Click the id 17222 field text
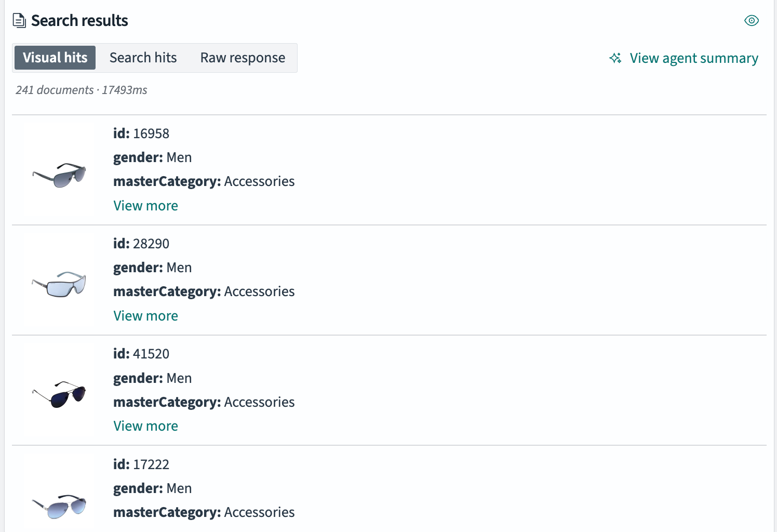 coord(141,464)
